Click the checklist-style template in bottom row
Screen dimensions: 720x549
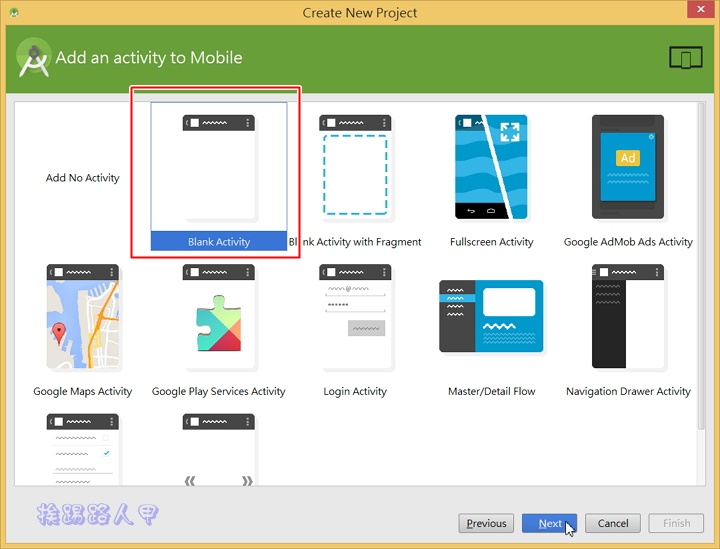[x=83, y=450]
